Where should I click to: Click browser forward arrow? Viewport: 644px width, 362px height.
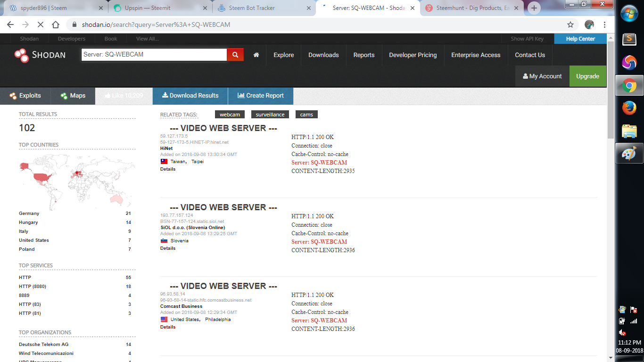click(x=25, y=25)
